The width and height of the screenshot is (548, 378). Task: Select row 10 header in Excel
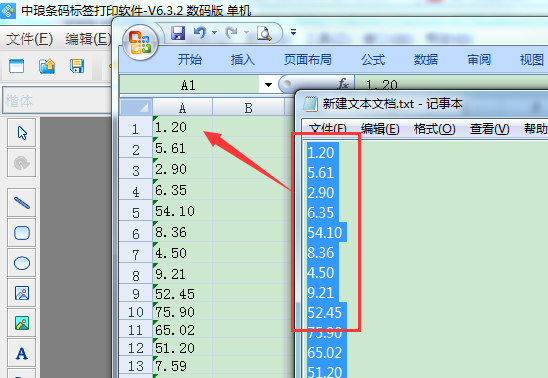pos(136,311)
